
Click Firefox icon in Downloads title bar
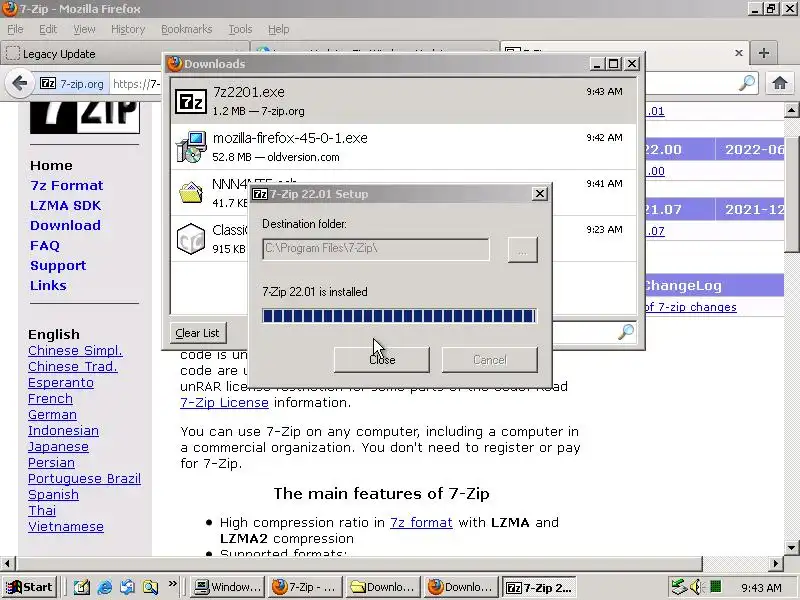175,64
